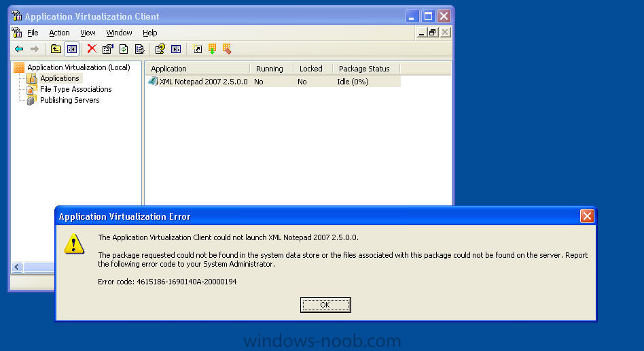This screenshot has height=351, width=644.
Task: Click the Application Virtualization root node icon
Action: click(x=19, y=67)
